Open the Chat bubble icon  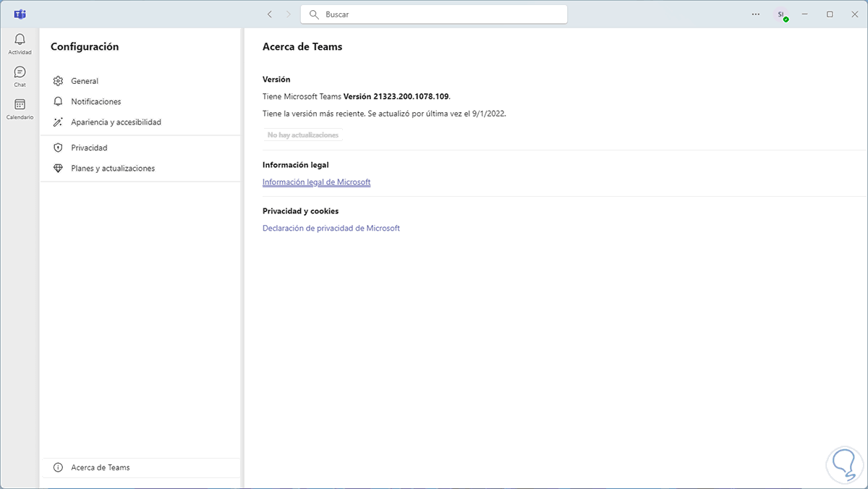click(20, 72)
